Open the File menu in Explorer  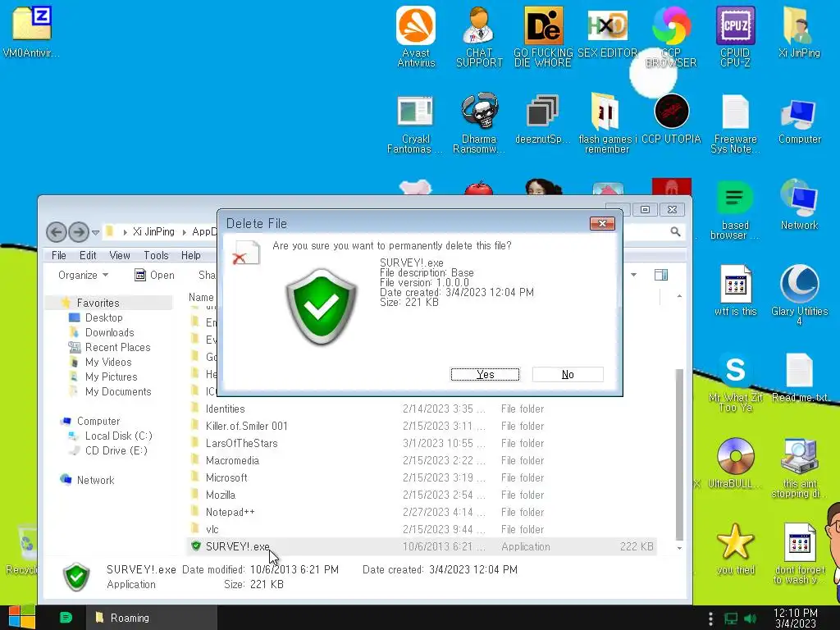tap(59, 255)
